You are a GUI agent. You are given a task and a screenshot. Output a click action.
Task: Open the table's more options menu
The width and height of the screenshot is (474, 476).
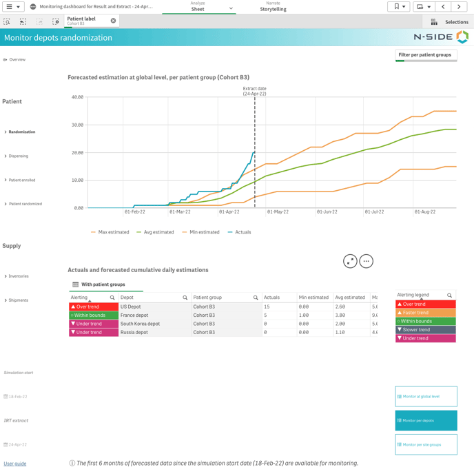click(x=366, y=261)
